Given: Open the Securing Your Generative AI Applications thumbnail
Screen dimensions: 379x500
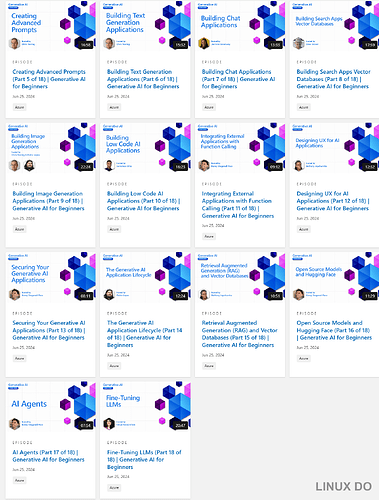Looking at the screenshot, I should point(51,277).
